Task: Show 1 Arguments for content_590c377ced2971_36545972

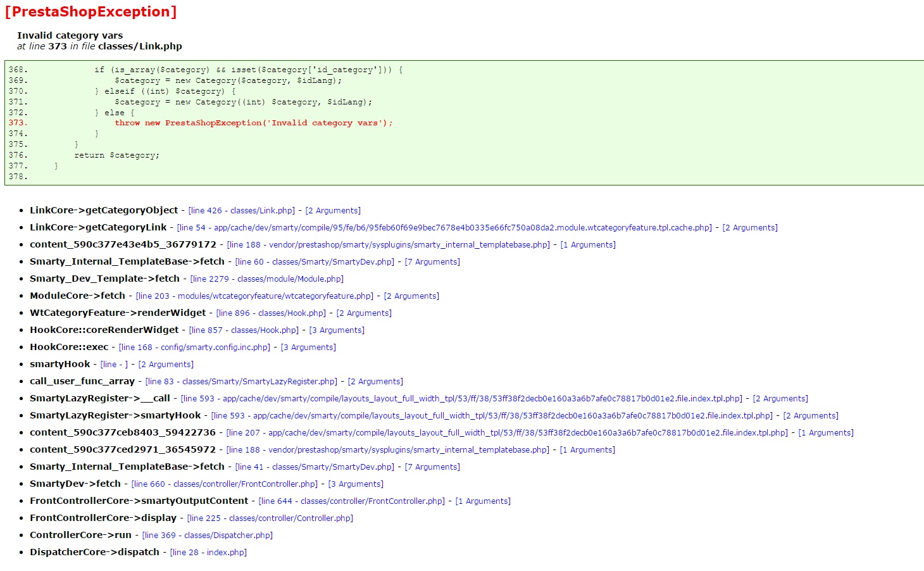Action: 587,450
